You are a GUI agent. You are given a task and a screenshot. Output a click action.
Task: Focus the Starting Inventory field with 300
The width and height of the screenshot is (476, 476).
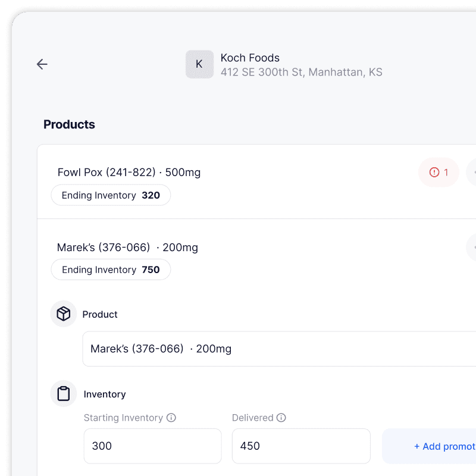point(153,446)
